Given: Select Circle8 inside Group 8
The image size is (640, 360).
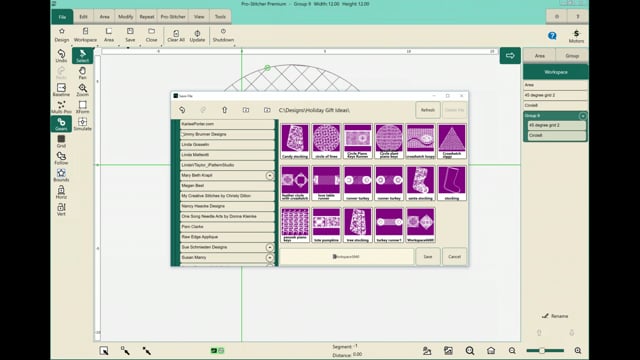Looking at the screenshot, I should [557, 136].
